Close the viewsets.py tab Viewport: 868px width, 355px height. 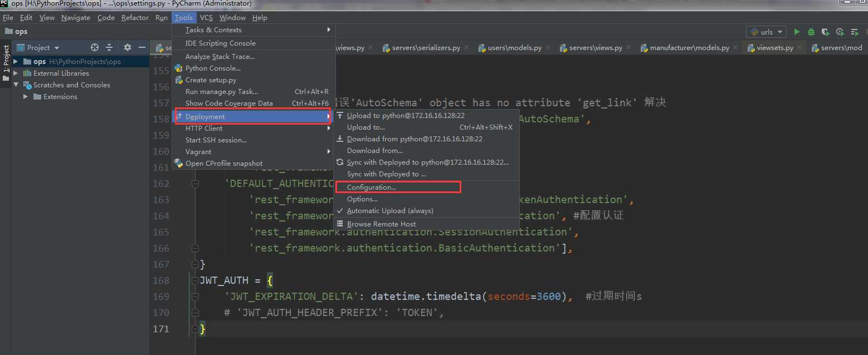799,48
